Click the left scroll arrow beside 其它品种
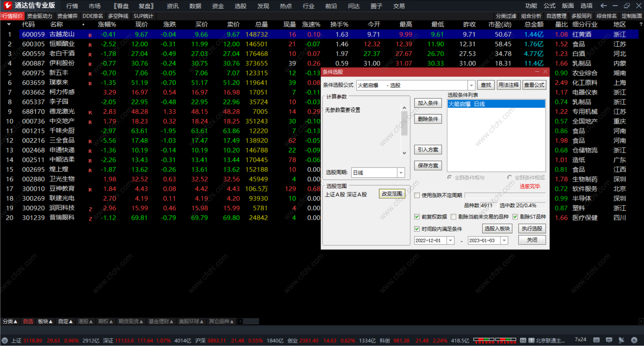This screenshot has height=346, width=644. [x=240, y=322]
